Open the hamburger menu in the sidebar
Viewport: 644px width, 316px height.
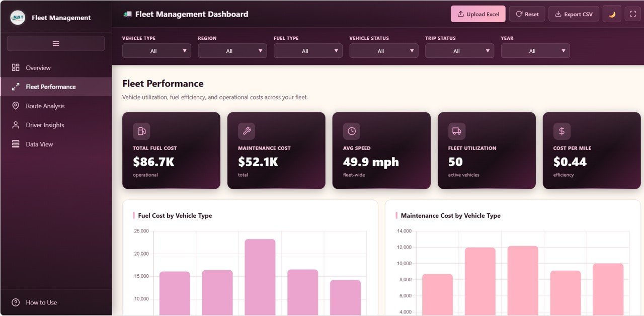(x=55, y=43)
